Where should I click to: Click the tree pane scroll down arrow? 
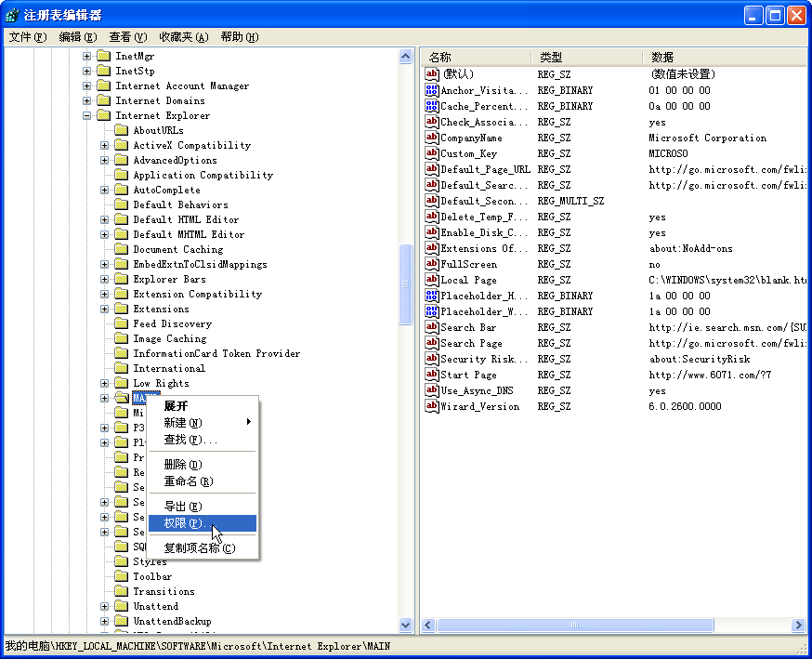point(406,626)
